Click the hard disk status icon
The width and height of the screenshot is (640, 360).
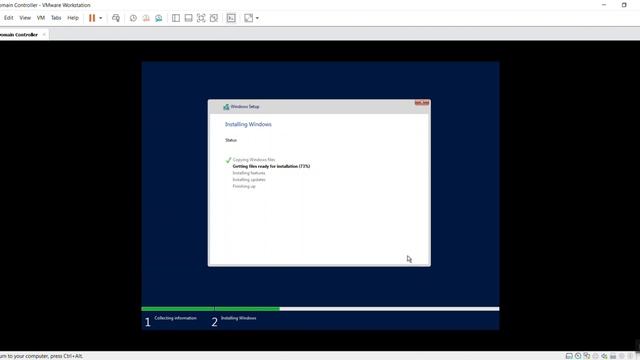[x=569, y=356]
